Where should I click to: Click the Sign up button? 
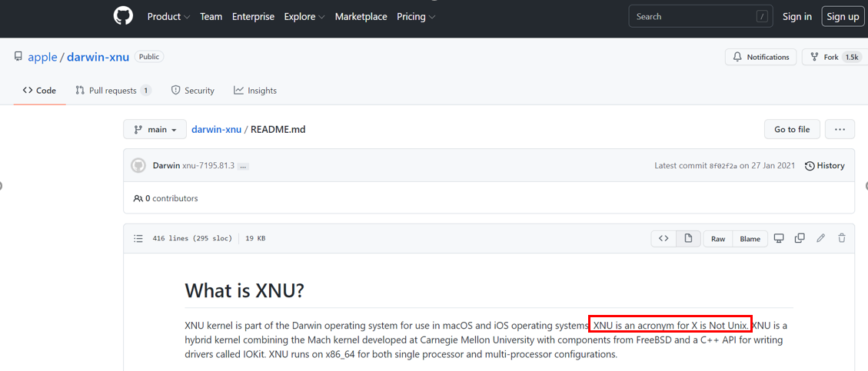843,17
